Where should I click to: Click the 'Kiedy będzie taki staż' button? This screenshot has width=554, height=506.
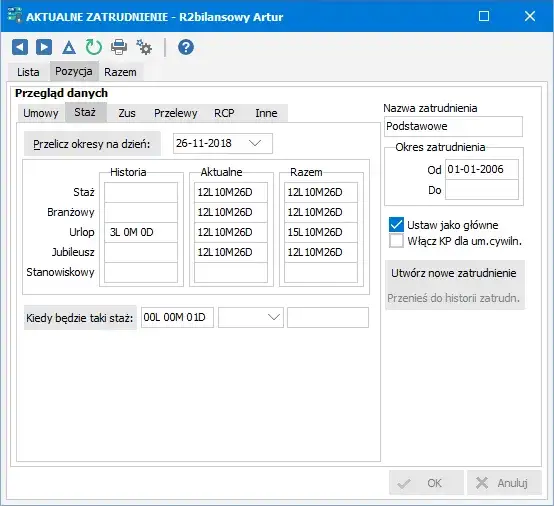(80, 318)
